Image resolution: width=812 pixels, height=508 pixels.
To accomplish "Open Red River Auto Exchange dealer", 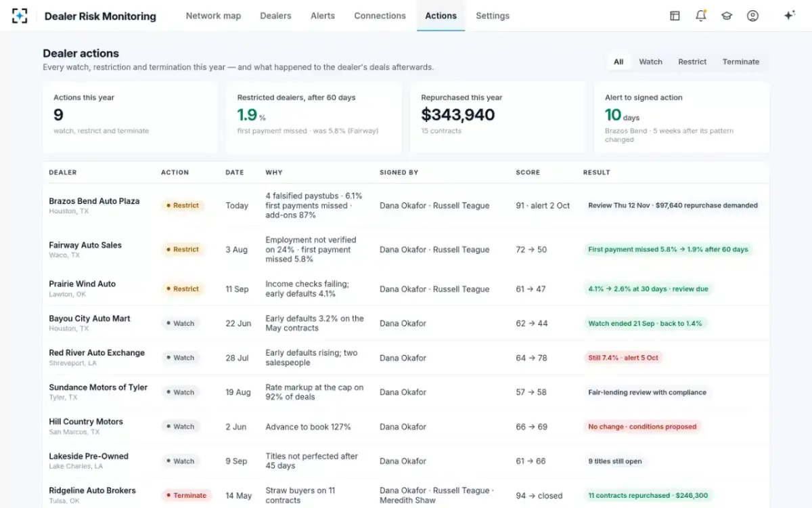I will (x=97, y=353).
